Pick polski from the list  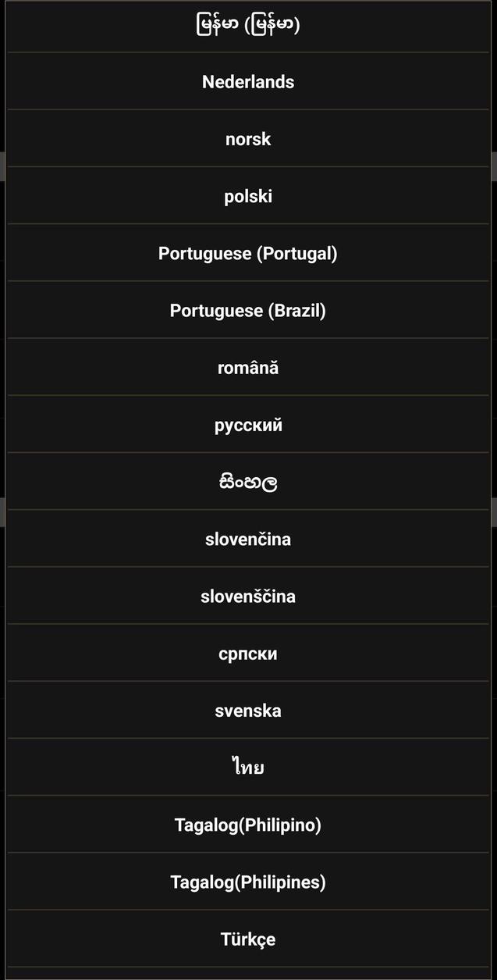[x=248, y=195]
